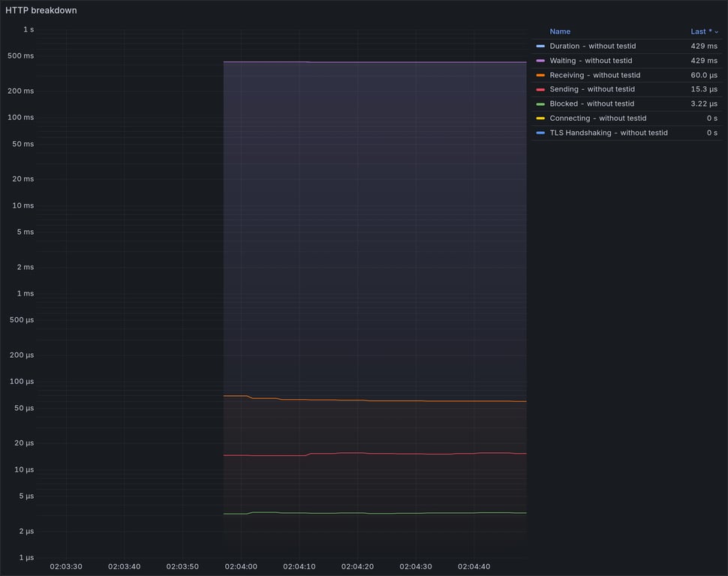Click the 429 ms value for Waiting
The image size is (728, 576).
[704, 60]
